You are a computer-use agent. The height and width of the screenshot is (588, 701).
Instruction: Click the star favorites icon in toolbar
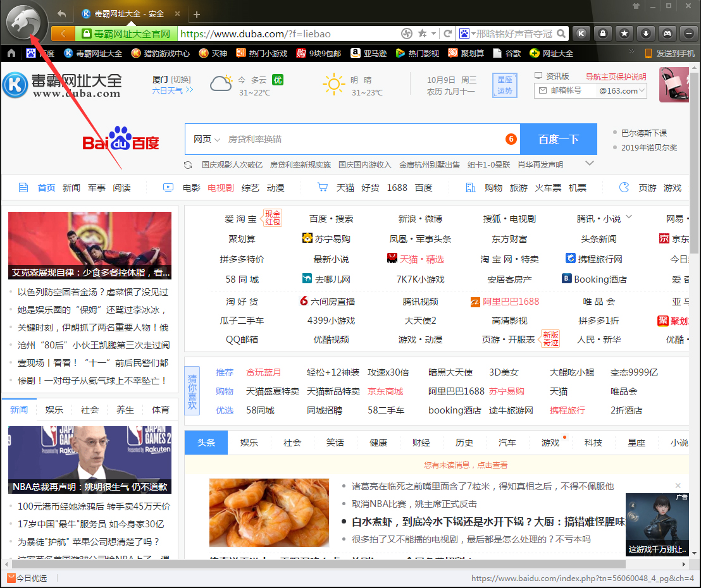(625, 34)
